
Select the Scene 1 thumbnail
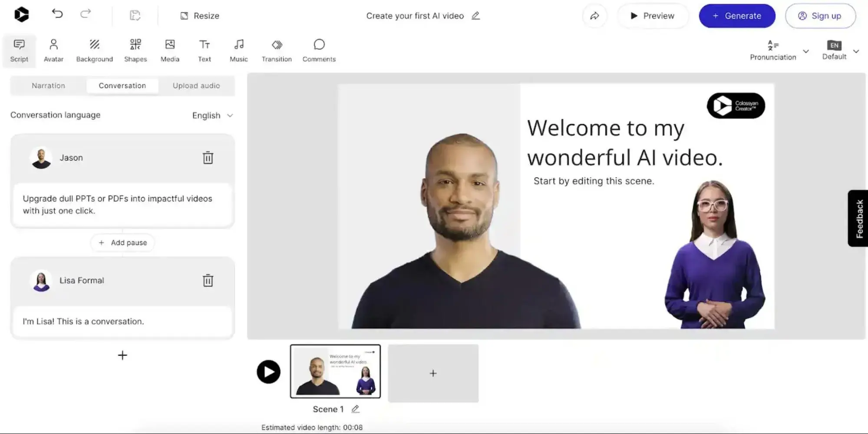(335, 372)
